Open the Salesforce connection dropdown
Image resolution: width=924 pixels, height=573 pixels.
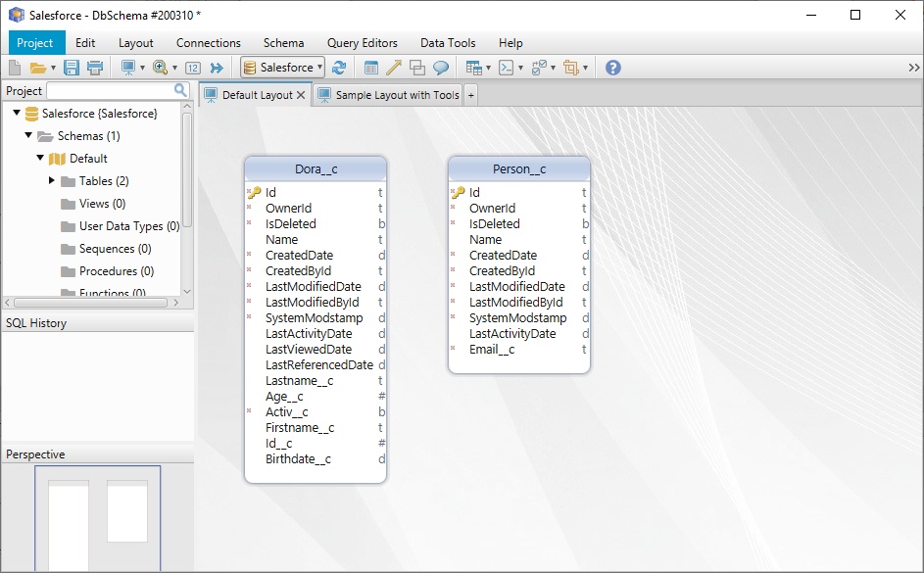click(283, 68)
